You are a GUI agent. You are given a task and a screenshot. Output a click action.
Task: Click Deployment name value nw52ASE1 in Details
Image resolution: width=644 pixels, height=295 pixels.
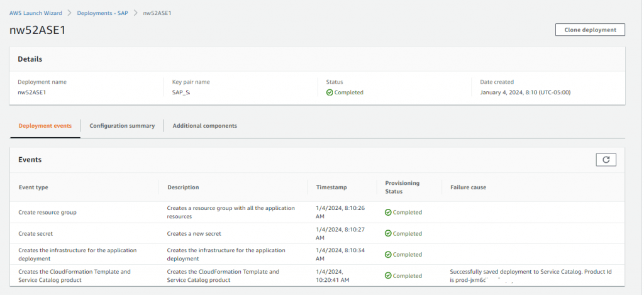point(31,92)
